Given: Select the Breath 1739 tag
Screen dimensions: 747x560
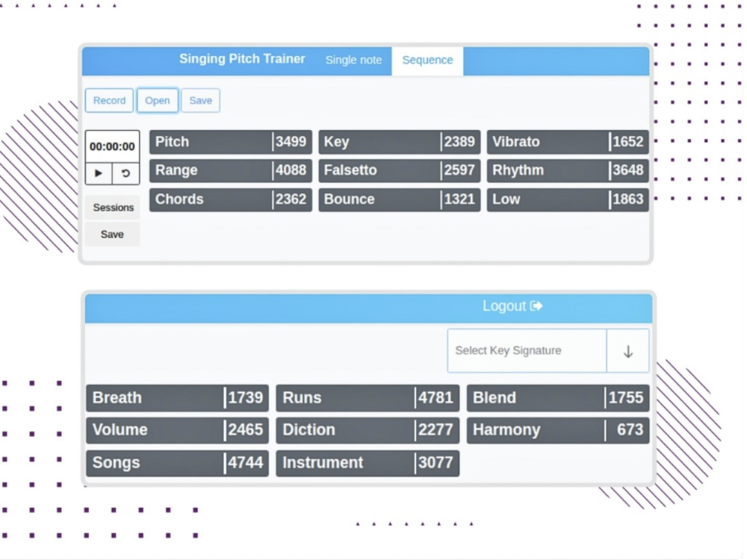Looking at the screenshot, I should click(x=177, y=398).
